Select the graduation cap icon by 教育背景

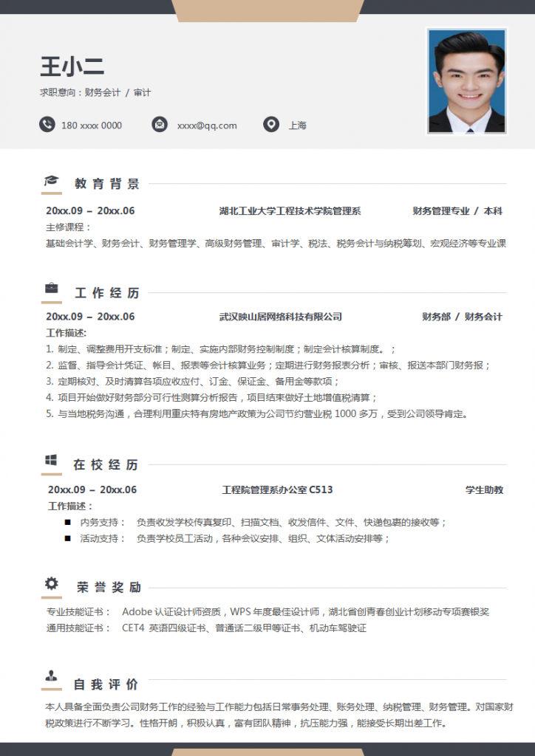click(51, 181)
